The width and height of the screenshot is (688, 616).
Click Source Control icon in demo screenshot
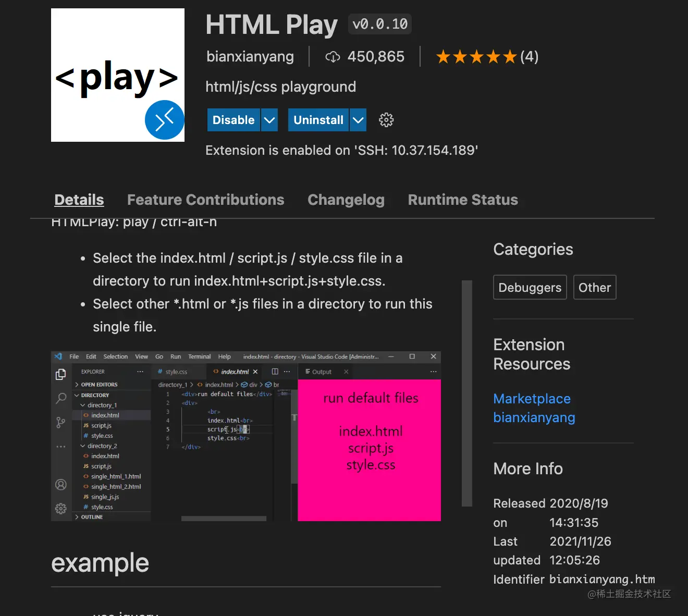tap(61, 423)
